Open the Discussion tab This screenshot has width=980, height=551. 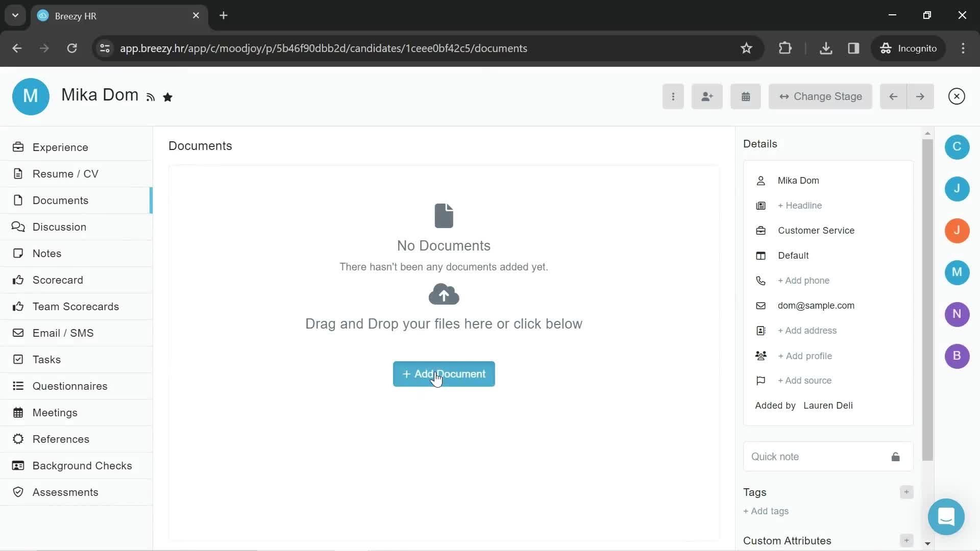point(59,227)
